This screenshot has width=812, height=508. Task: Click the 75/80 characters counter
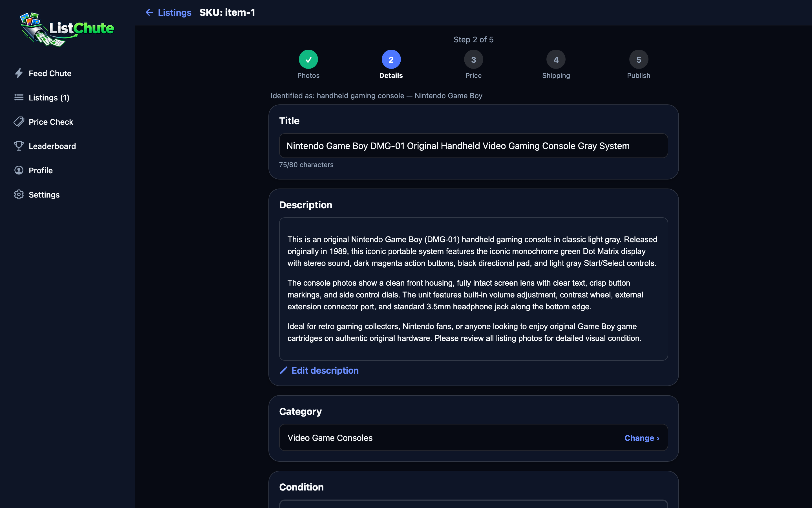tap(306, 165)
